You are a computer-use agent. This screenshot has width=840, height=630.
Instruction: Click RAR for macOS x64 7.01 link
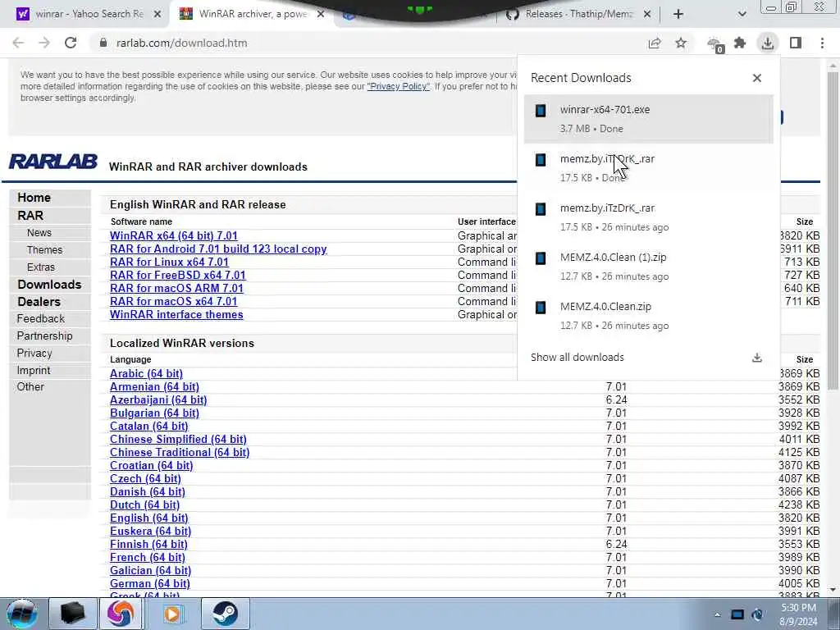(x=174, y=302)
